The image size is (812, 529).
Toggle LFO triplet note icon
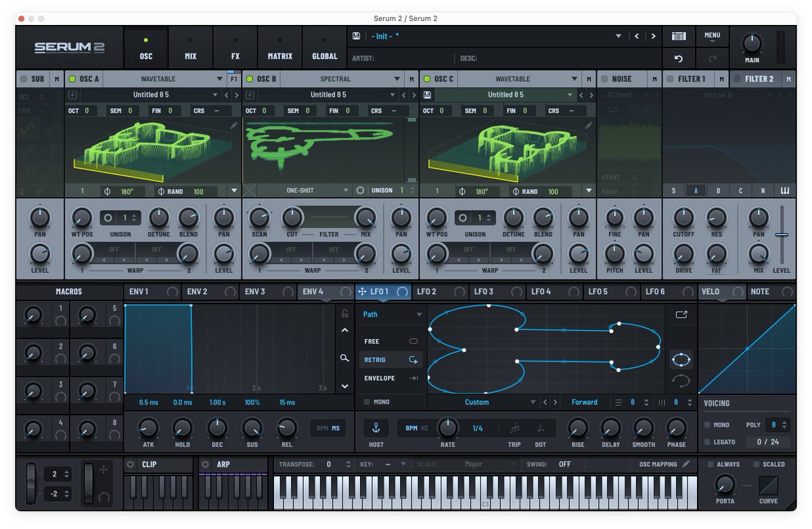[x=514, y=428]
